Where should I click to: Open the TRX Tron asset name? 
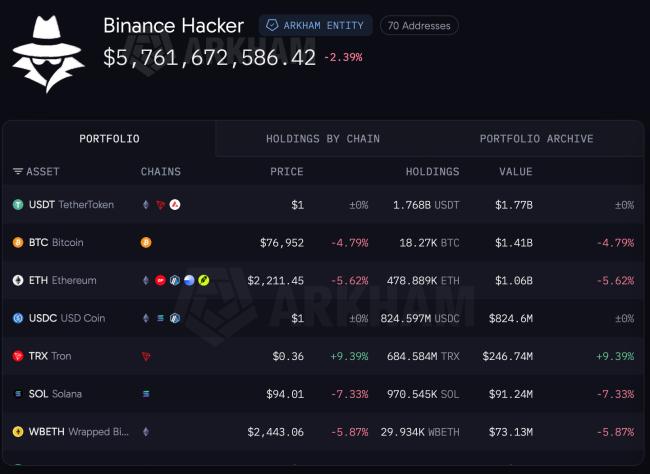50,356
